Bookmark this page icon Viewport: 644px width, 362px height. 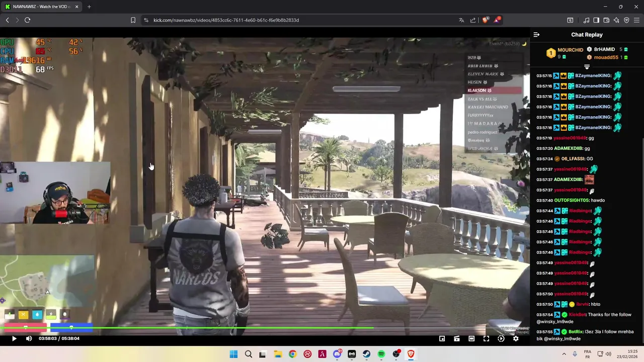tap(133, 20)
